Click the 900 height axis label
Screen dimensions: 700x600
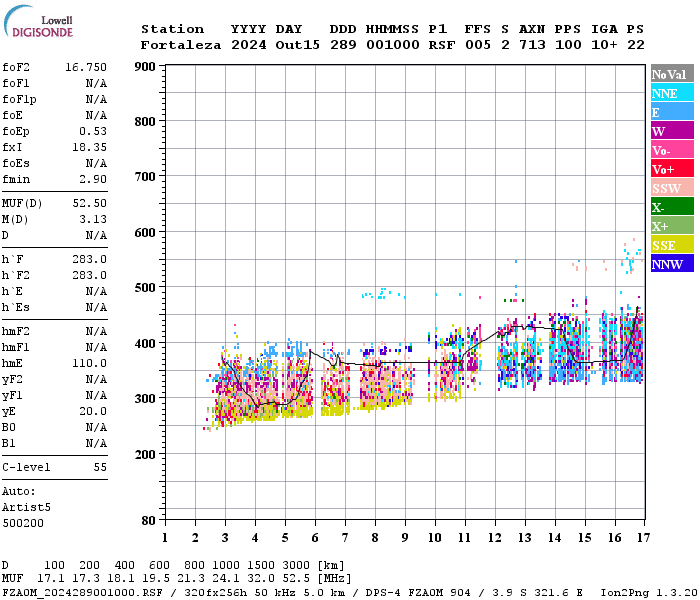[145, 67]
